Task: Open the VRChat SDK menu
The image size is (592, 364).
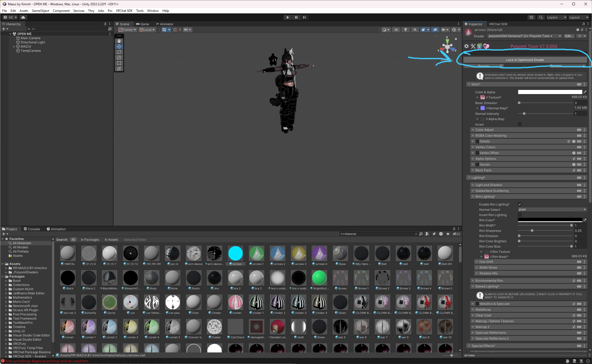Action: pos(124,11)
